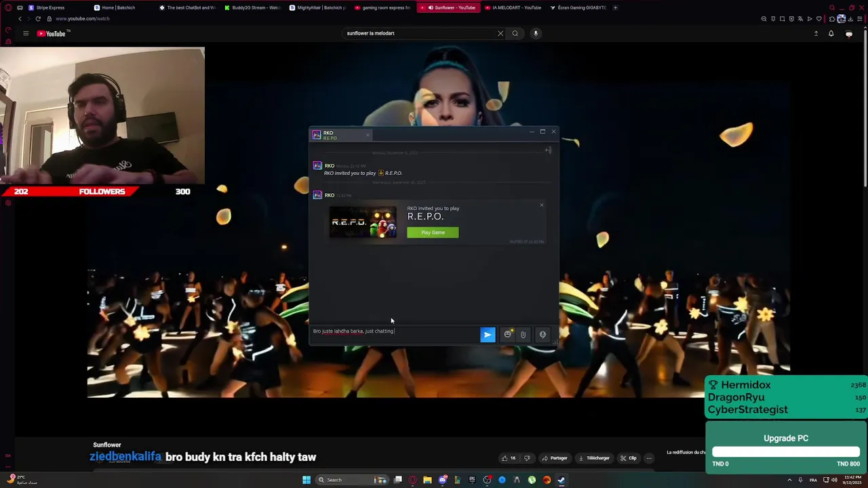Image resolution: width=868 pixels, height=488 pixels.
Task: Click RKO's avatar beside the latest message
Action: tap(317, 195)
